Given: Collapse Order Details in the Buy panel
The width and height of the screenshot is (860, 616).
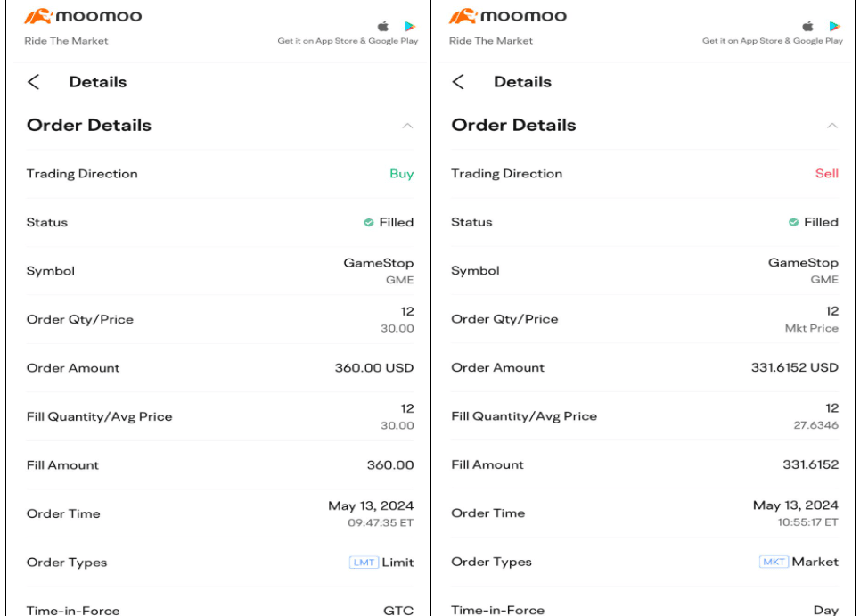Looking at the screenshot, I should click(x=407, y=127).
